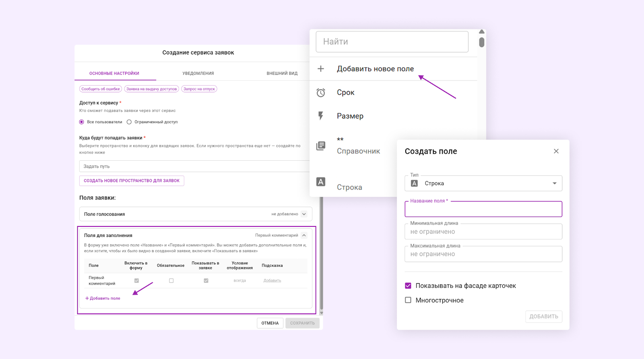The width and height of the screenshot is (644, 359).
Task: Uncheck Показывать на фасаде карточек
Action: click(408, 286)
